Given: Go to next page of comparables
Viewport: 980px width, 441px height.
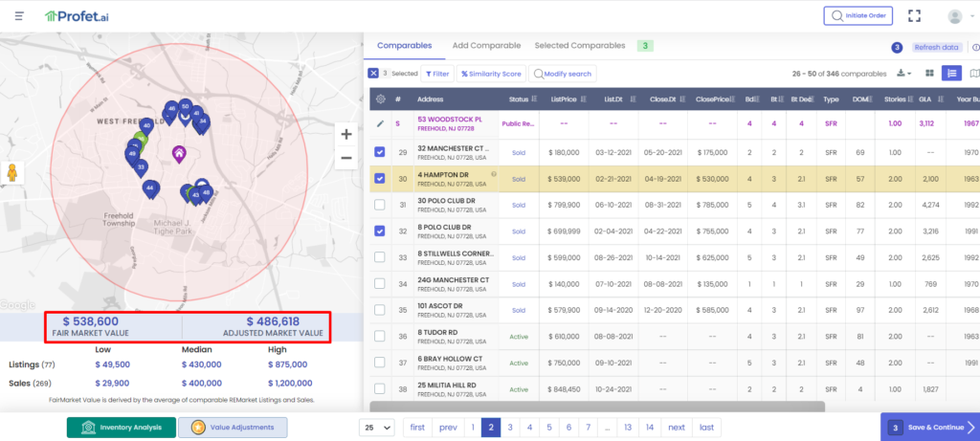Looking at the screenshot, I should (677, 428).
